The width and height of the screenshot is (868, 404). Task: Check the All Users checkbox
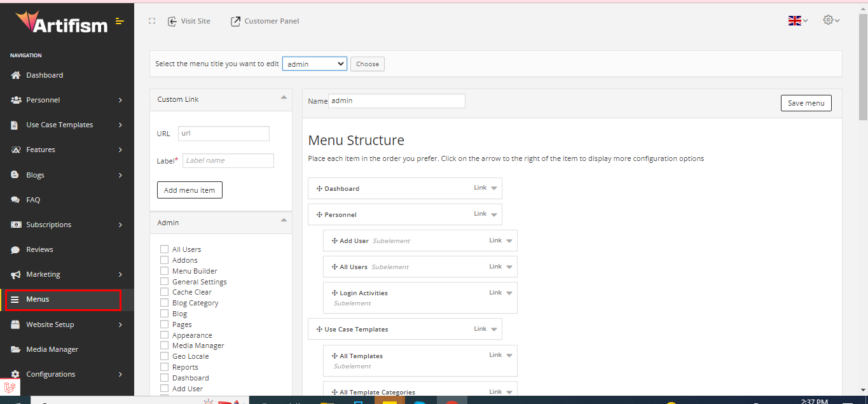pyautogui.click(x=165, y=249)
